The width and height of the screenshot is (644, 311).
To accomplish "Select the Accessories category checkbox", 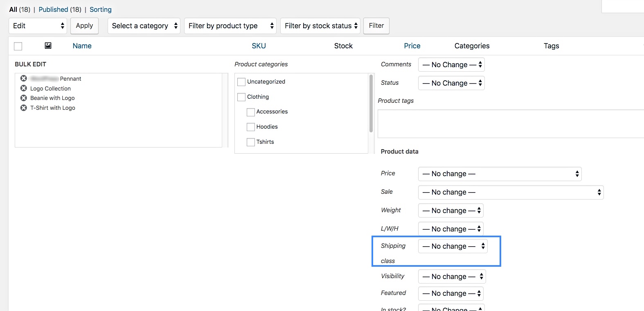I will [x=251, y=112].
